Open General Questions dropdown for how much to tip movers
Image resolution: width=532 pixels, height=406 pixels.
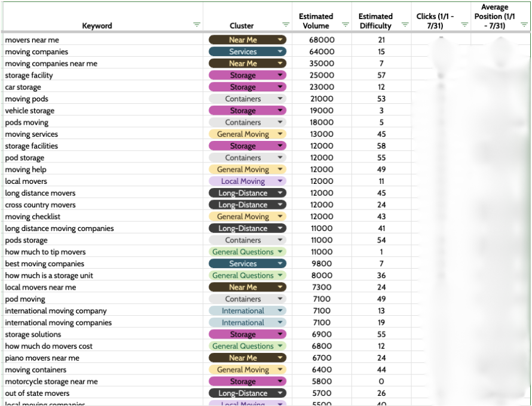280,252
